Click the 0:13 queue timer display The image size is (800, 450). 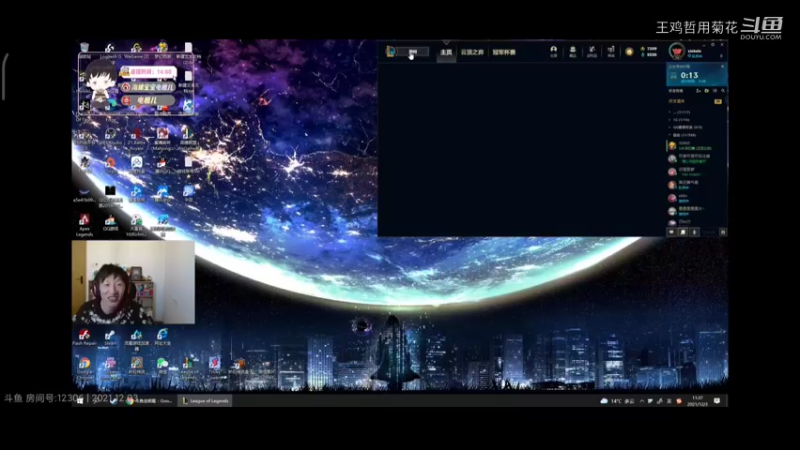tap(689, 76)
